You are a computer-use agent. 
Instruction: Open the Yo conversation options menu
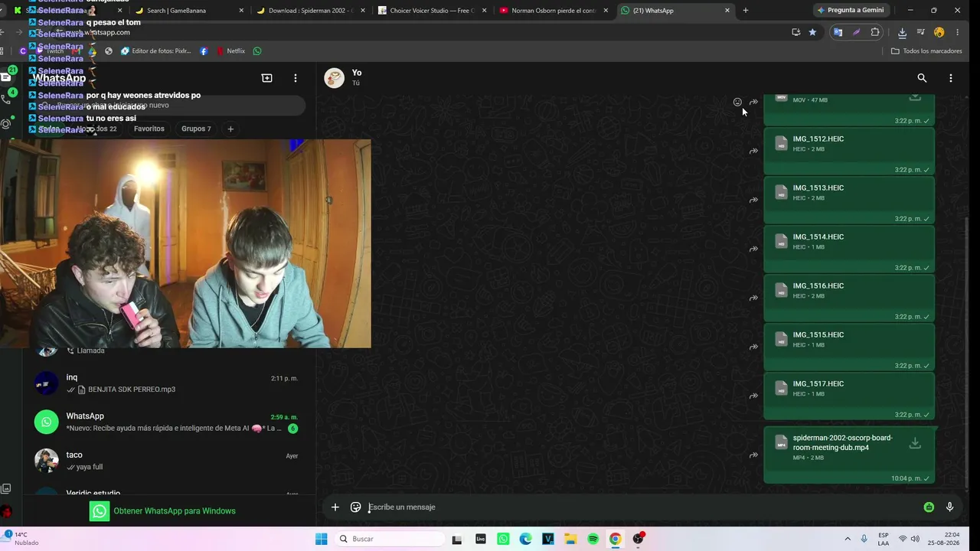tap(951, 78)
